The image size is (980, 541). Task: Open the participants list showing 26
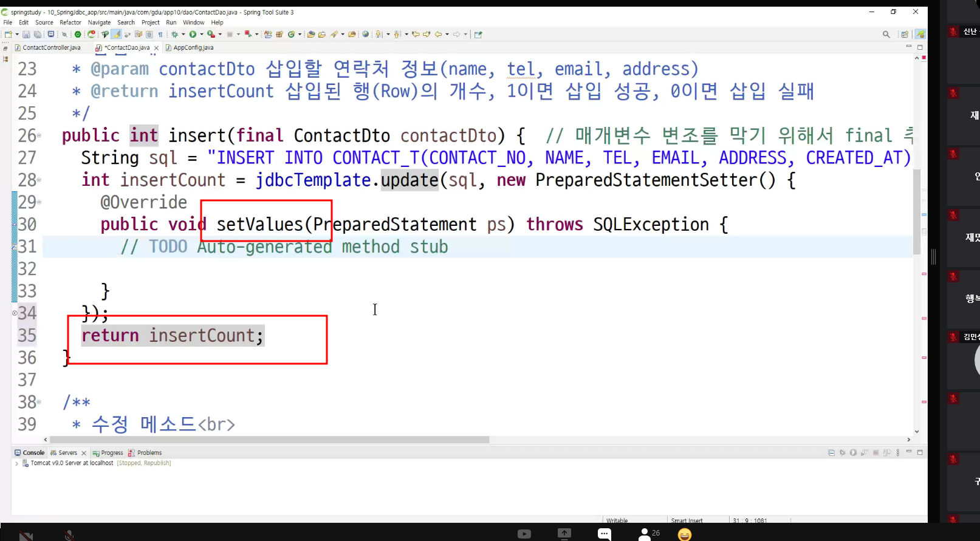click(x=649, y=534)
